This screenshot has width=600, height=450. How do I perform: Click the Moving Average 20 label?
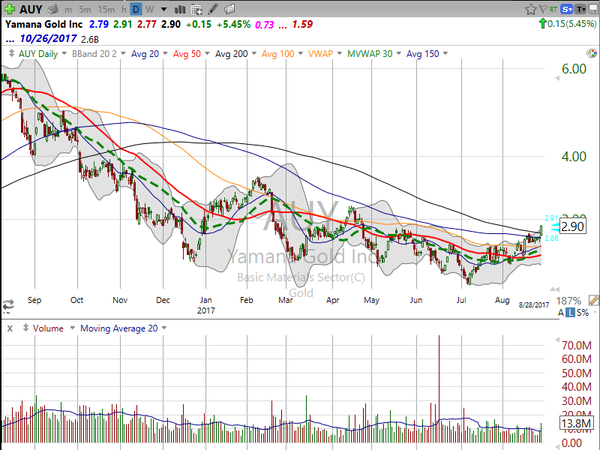coord(119,328)
